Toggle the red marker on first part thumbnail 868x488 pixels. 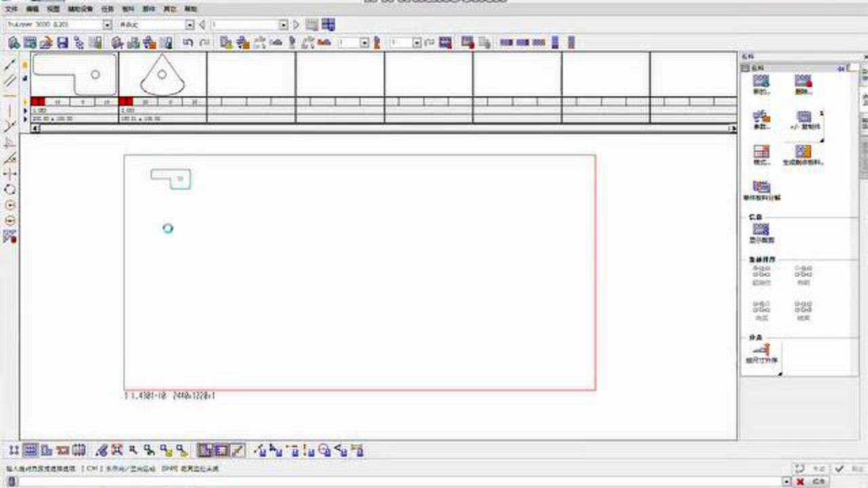(37, 102)
